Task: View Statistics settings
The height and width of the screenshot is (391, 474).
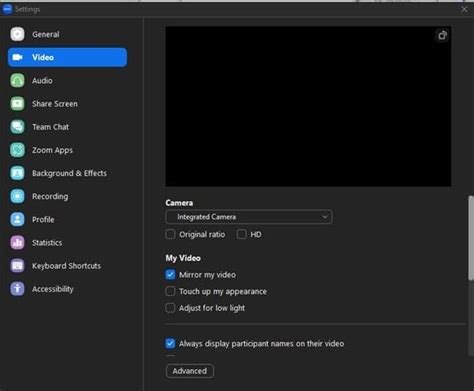Action: point(67,243)
